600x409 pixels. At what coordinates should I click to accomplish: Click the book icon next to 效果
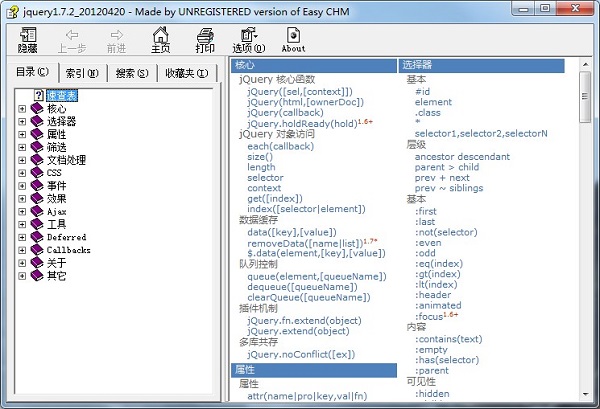tap(37, 198)
